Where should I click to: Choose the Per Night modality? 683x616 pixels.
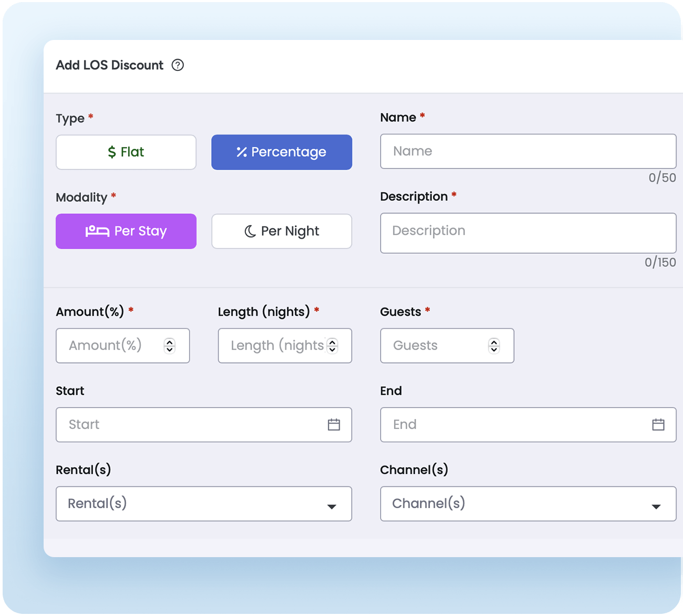pyautogui.click(x=282, y=231)
